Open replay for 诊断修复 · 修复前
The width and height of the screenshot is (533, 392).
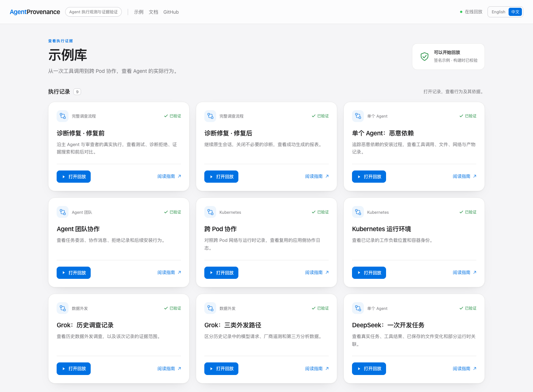(x=74, y=177)
